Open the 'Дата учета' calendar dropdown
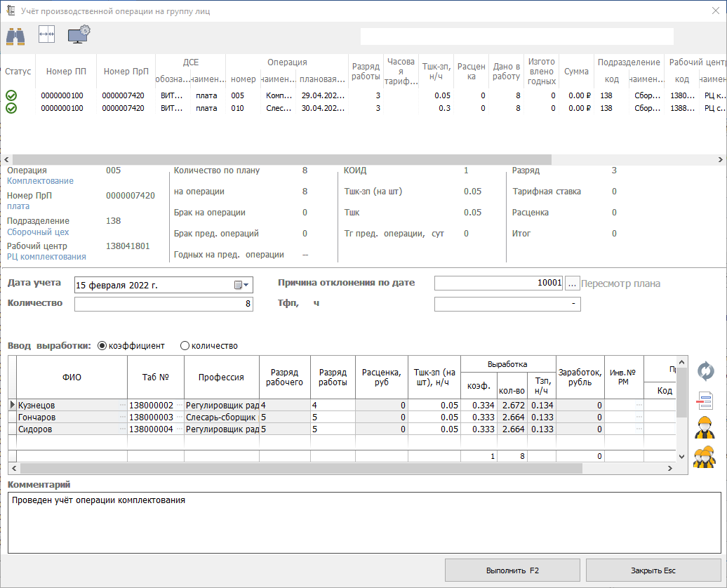 click(x=241, y=285)
